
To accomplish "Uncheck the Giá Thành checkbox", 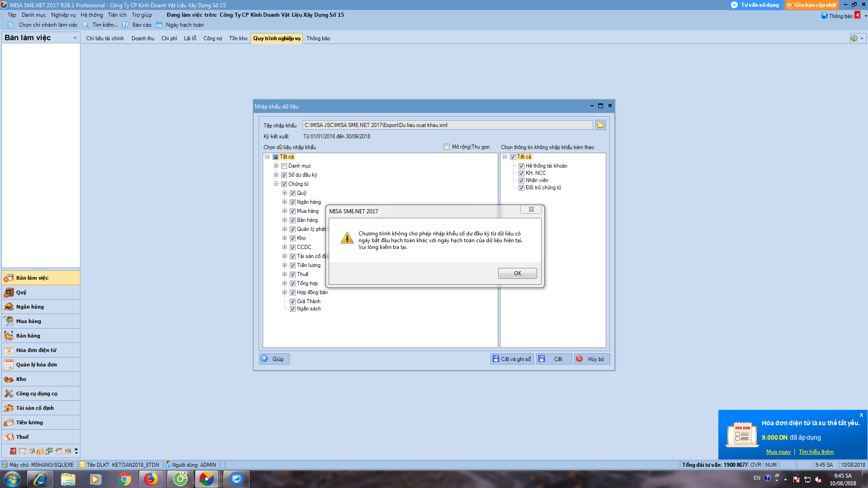I will (292, 301).
